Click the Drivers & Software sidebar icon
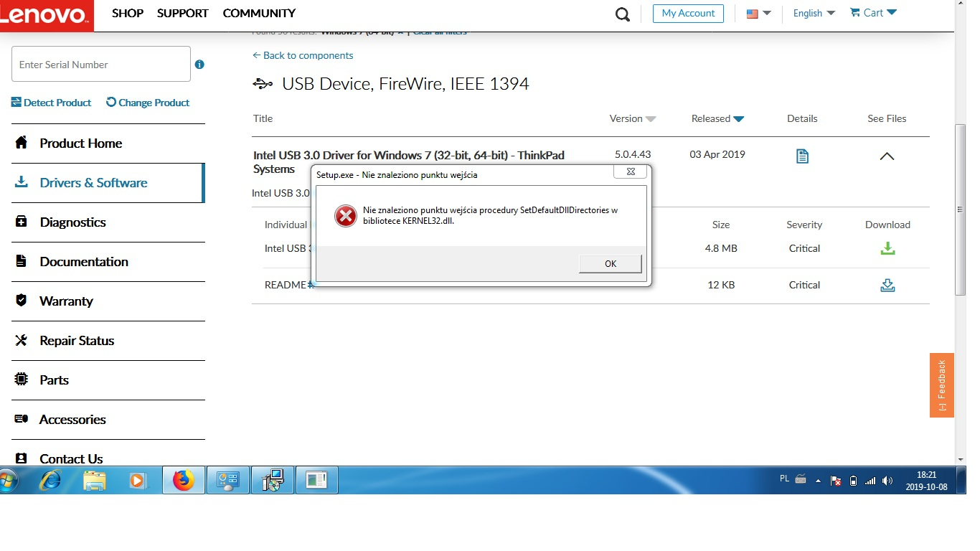This screenshot has width=980, height=551. [23, 182]
